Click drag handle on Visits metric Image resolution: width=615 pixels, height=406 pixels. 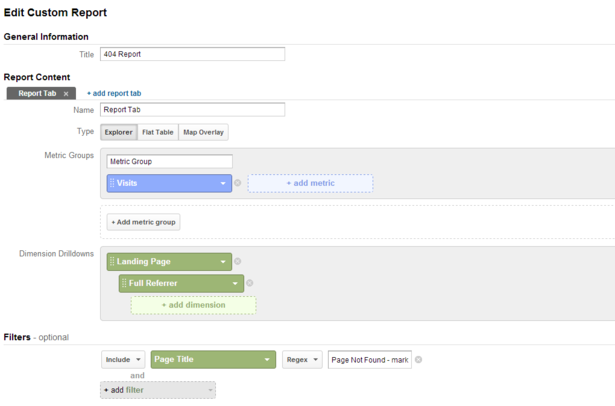click(x=112, y=183)
